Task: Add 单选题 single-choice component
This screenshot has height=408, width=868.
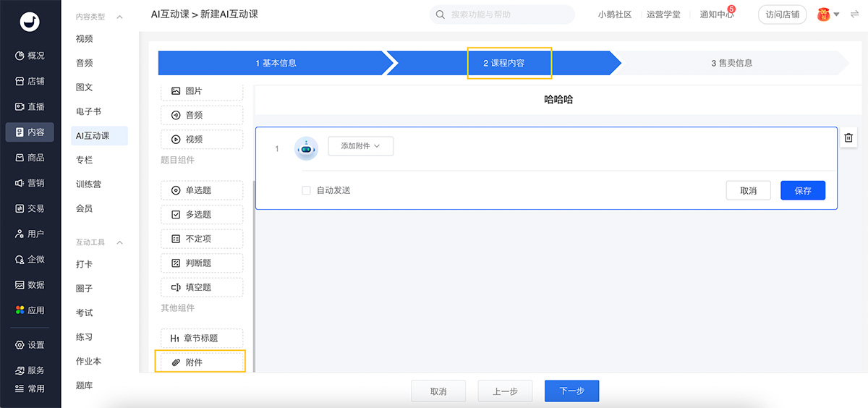Action: [x=202, y=190]
